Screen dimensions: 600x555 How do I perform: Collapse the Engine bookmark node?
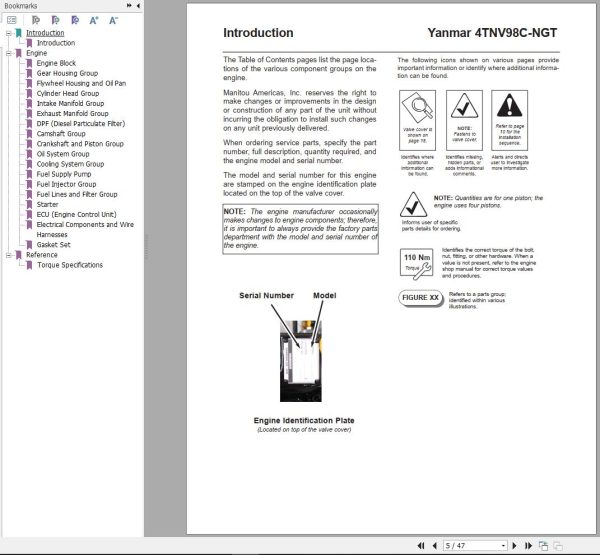(8, 53)
